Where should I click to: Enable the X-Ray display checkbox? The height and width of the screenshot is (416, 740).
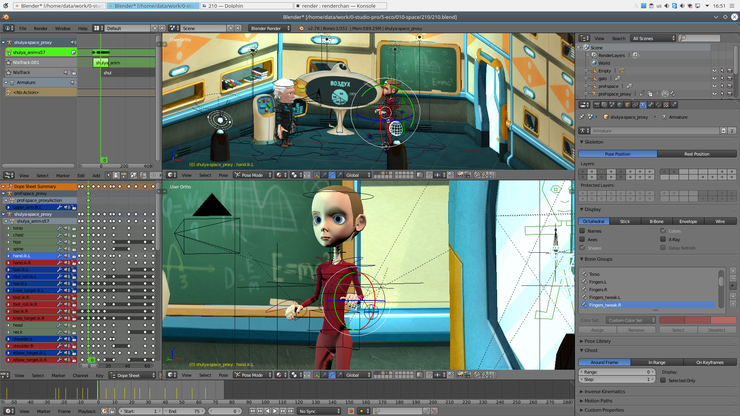coord(663,239)
